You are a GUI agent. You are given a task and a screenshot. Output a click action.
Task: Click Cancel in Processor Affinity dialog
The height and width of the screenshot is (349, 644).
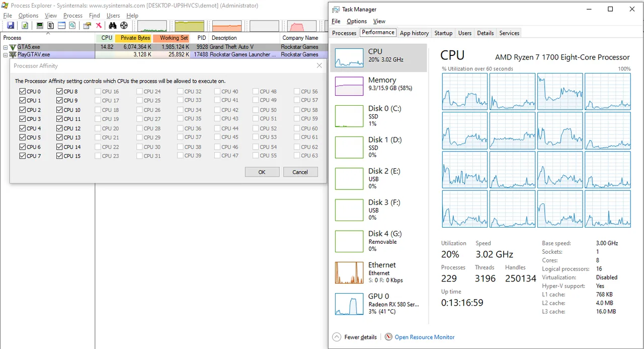[300, 172]
